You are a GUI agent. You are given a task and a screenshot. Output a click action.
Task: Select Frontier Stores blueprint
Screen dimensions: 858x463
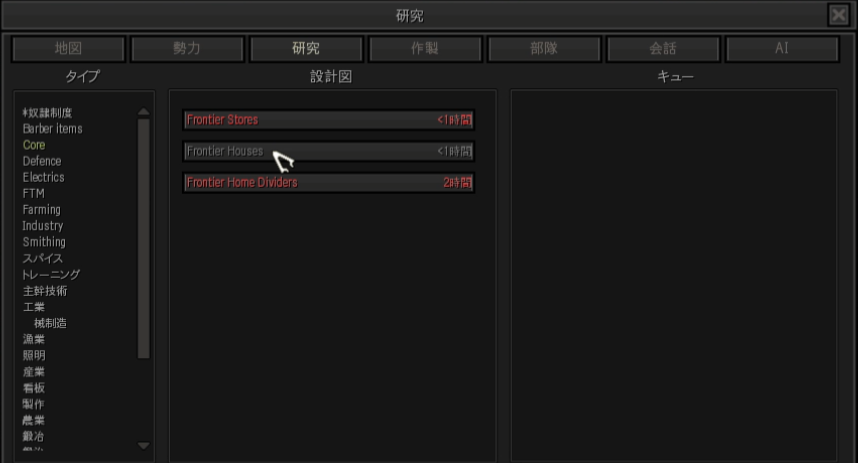[328, 120]
